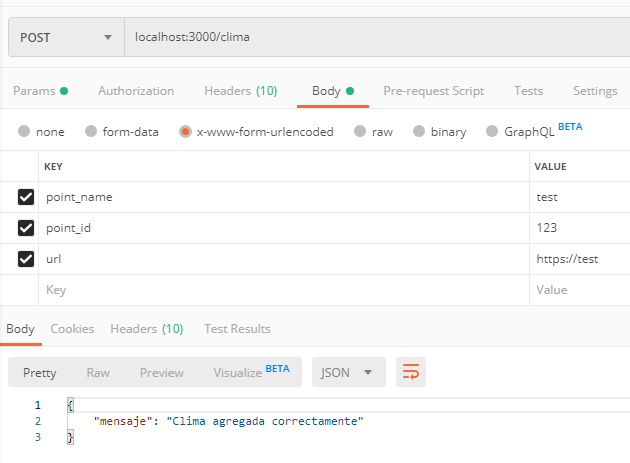Viewport: 630px width, 463px height.
Task: Open the Authorization tab
Action: pyautogui.click(x=136, y=91)
